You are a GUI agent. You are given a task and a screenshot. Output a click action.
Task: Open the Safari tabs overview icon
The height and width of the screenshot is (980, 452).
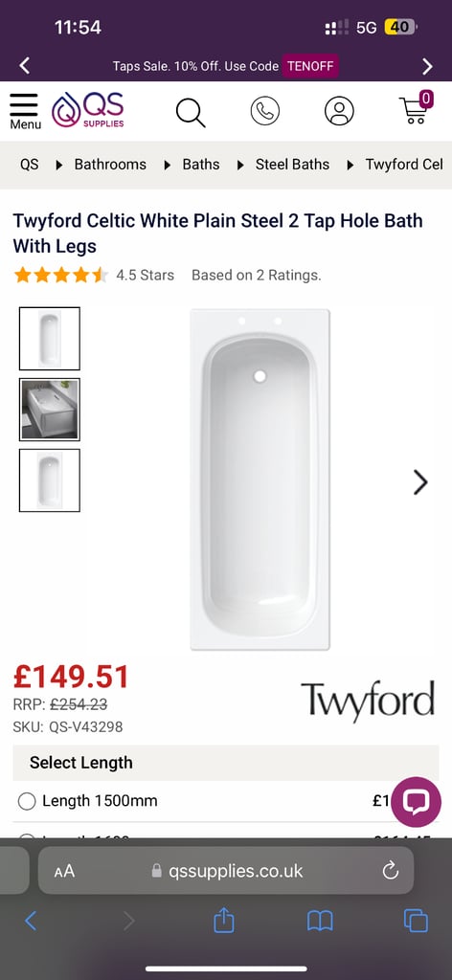(x=416, y=921)
